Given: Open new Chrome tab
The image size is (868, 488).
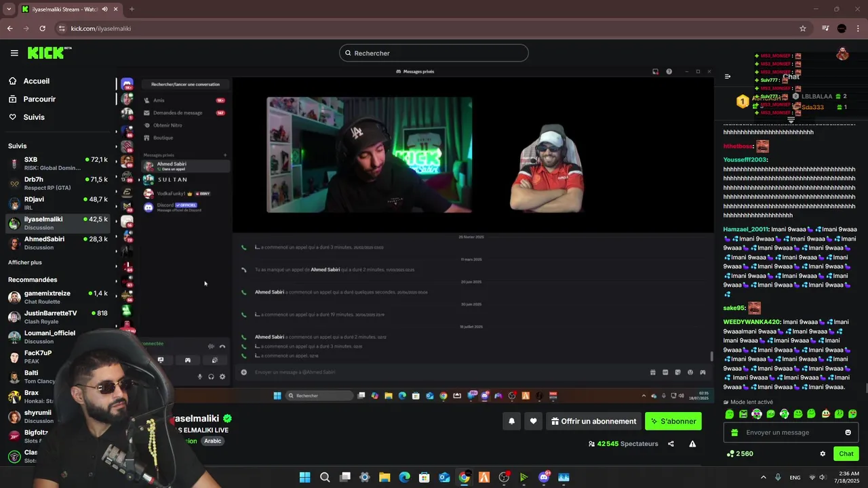Looking at the screenshot, I should tap(132, 9).
